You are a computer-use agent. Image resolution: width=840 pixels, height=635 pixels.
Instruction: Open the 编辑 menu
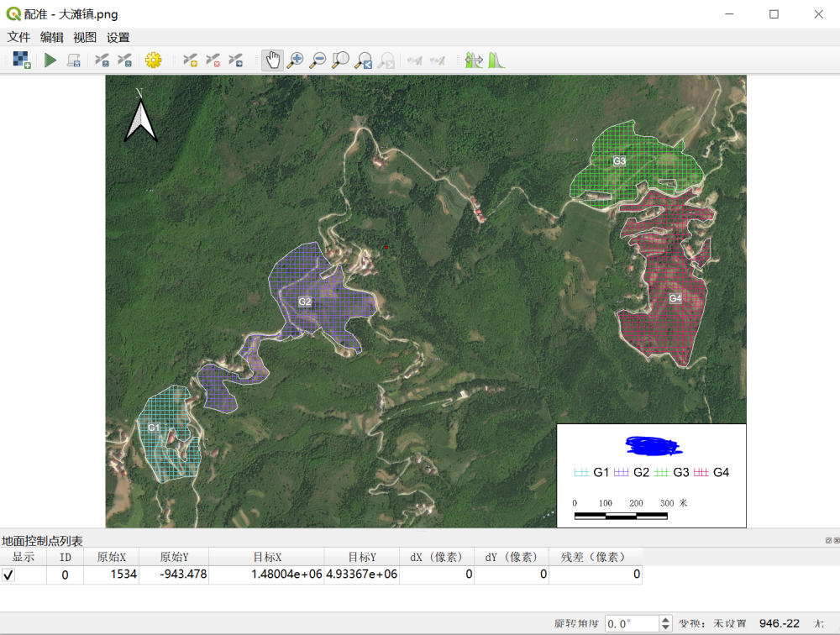(x=51, y=37)
